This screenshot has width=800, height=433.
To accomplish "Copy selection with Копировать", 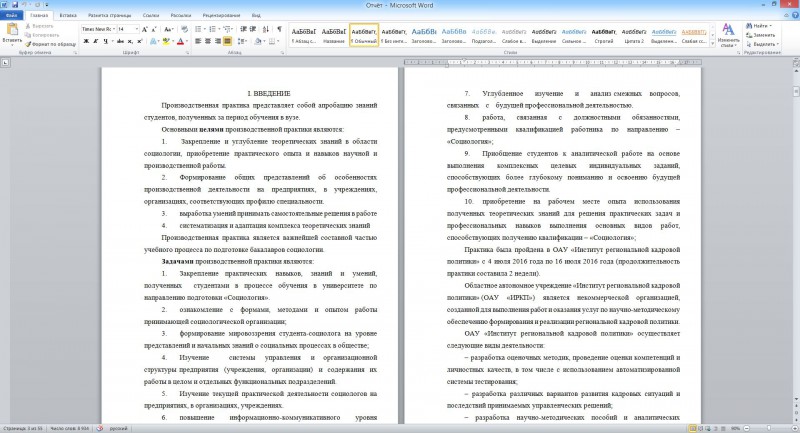I will coord(42,35).
